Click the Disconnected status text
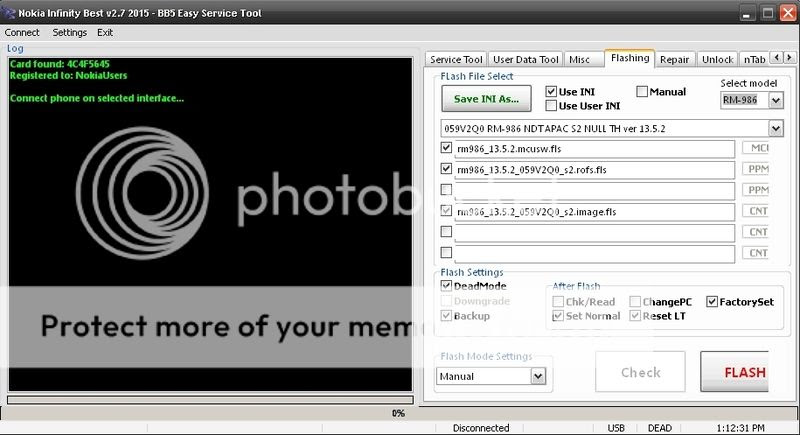The width and height of the screenshot is (800, 435). click(x=481, y=428)
